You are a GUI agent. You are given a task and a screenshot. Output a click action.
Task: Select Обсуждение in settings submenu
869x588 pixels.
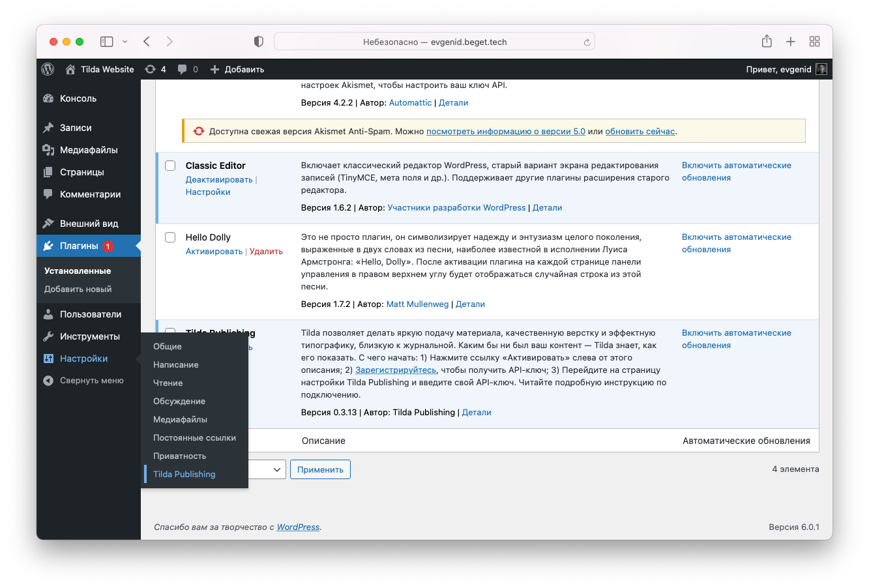tap(179, 401)
